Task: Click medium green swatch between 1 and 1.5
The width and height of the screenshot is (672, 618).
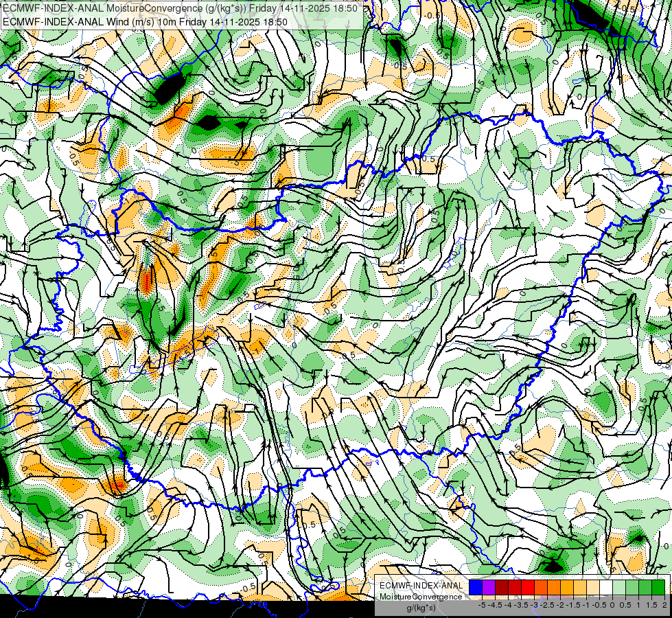Action: [x=645, y=588]
